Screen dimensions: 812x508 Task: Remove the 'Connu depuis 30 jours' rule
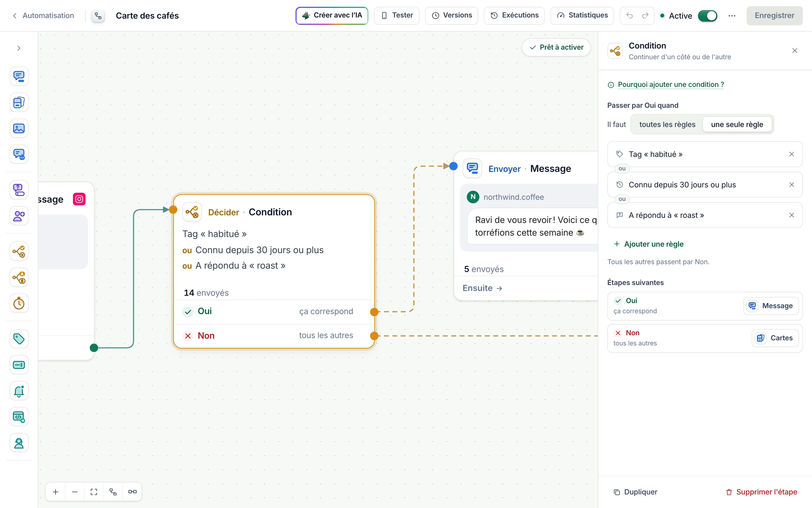pos(791,185)
